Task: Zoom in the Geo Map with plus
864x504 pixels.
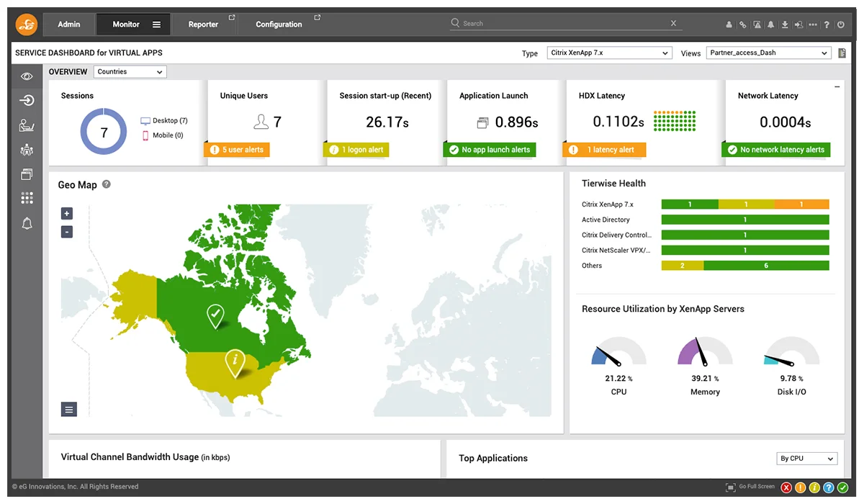Action: [x=67, y=213]
